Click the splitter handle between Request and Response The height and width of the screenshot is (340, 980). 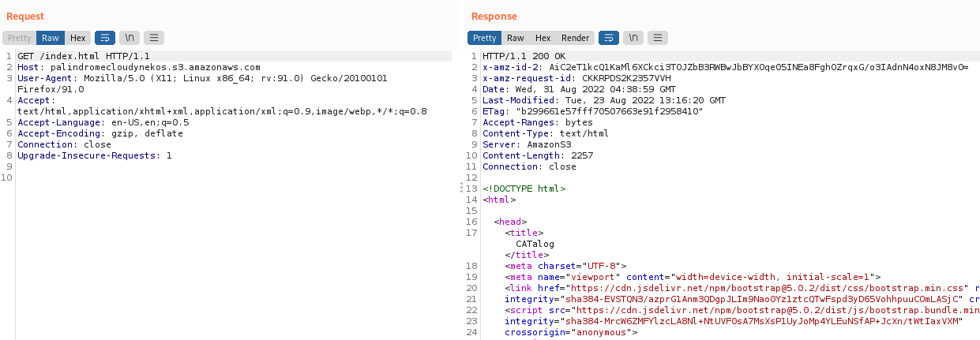click(460, 188)
